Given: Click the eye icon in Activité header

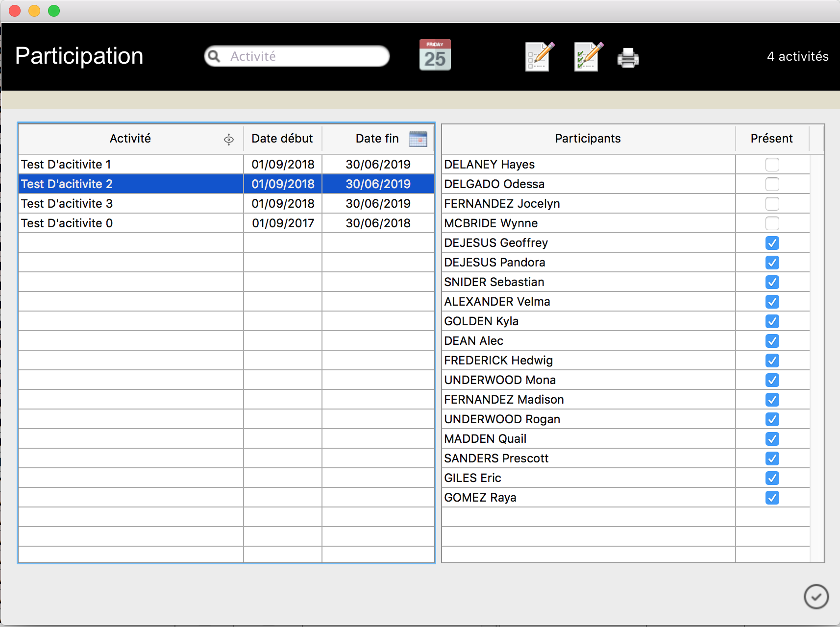Looking at the screenshot, I should point(229,140).
